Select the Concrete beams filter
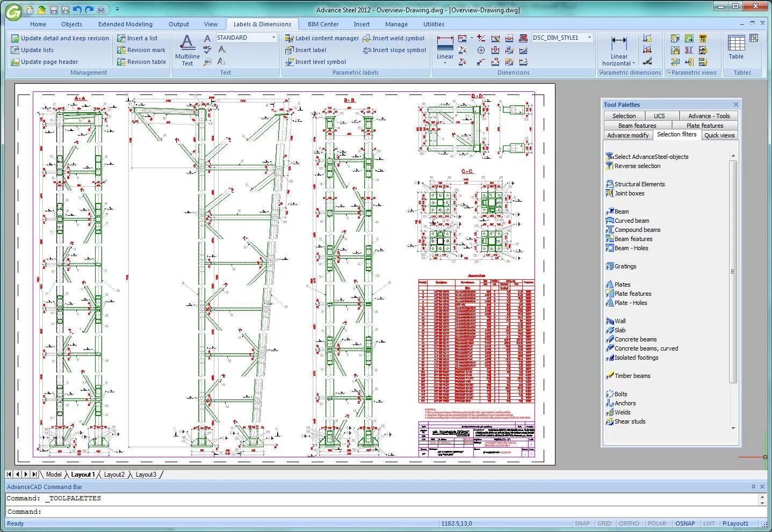Screen dimensions: 772x532 click(631, 339)
